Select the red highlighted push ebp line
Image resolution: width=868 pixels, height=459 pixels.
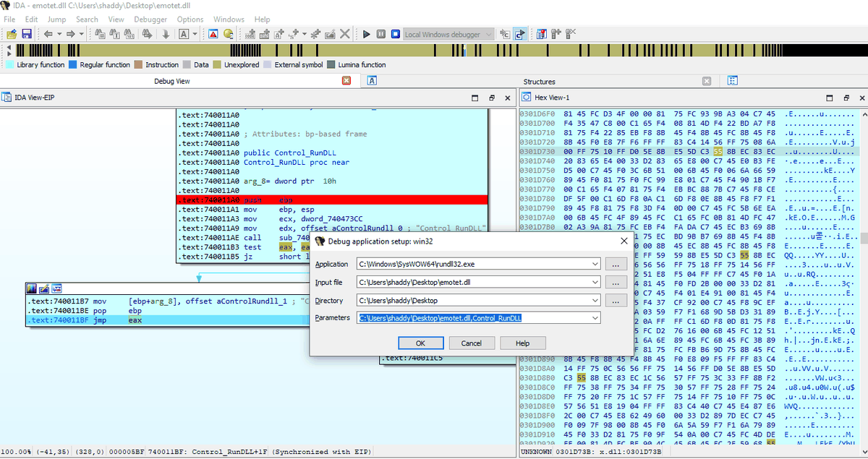pos(332,200)
